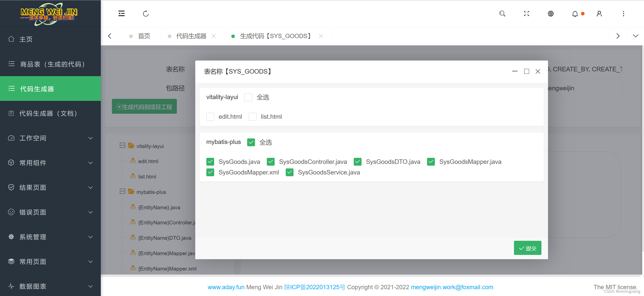Enable 全选 for vitality-layui
The image size is (644, 296).
(248, 97)
